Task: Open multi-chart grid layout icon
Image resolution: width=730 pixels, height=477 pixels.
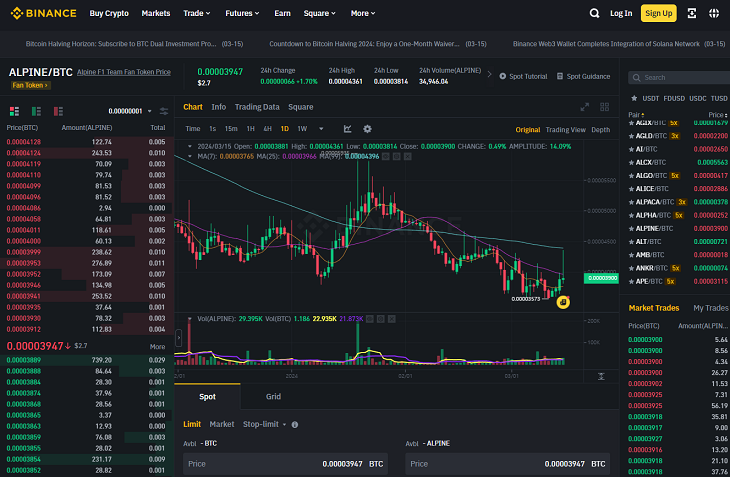Action: 604,107
